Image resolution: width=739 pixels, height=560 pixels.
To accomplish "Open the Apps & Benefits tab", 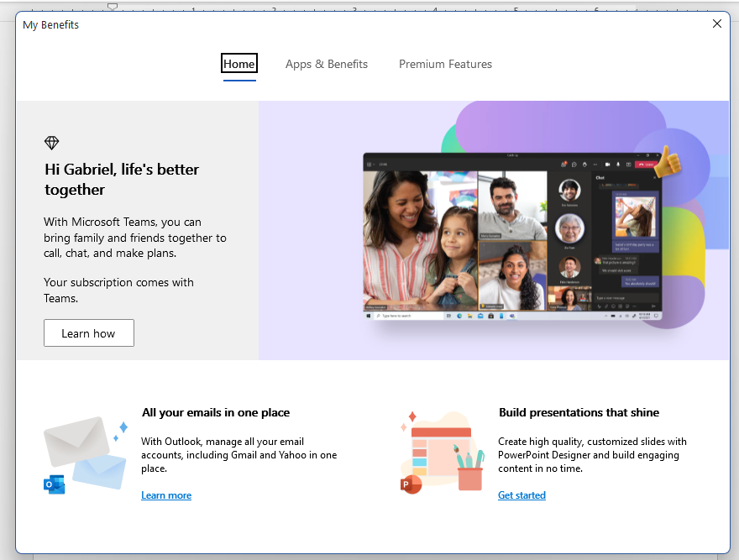I will point(327,64).
